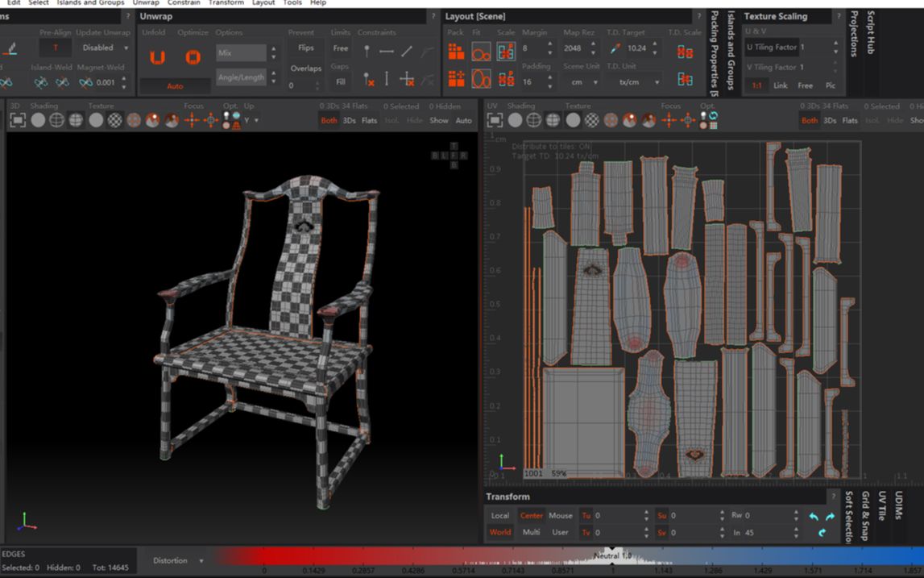Toggle Flats display in 3D viewport

(369, 120)
